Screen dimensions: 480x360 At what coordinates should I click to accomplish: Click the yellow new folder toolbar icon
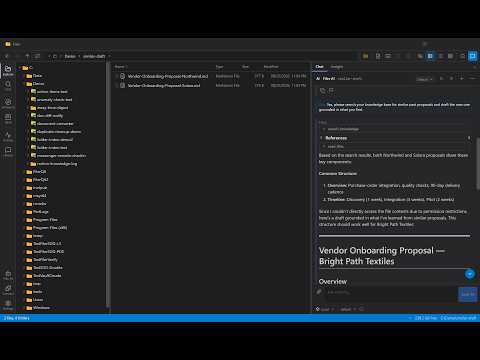tap(366, 56)
